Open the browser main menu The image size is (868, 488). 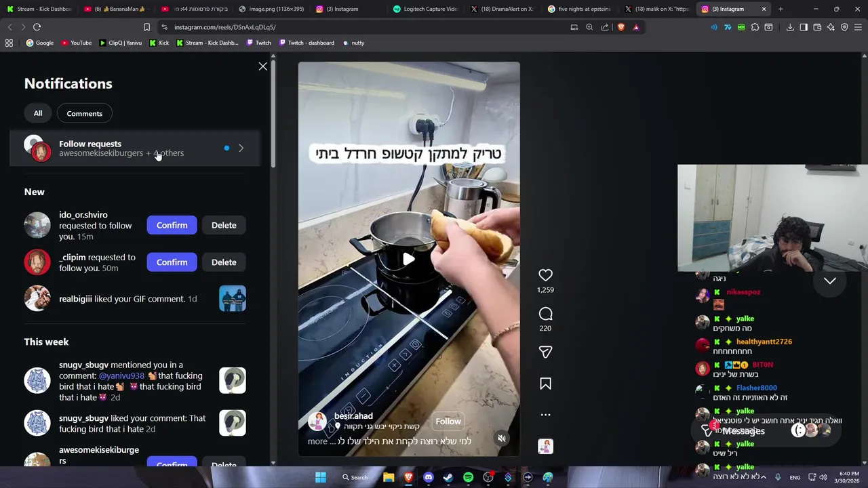coord(858,27)
